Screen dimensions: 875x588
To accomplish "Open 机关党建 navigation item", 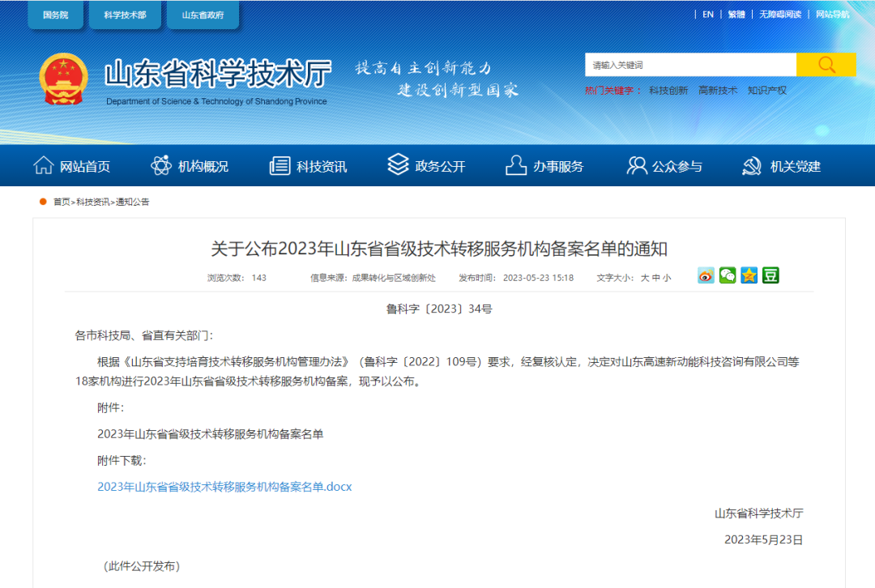I will click(x=782, y=166).
